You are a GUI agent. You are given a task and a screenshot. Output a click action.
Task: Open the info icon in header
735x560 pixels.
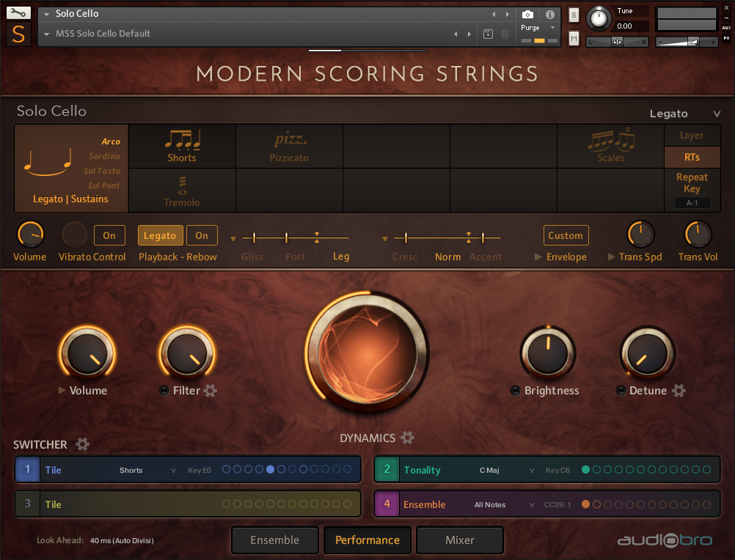tap(550, 15)
